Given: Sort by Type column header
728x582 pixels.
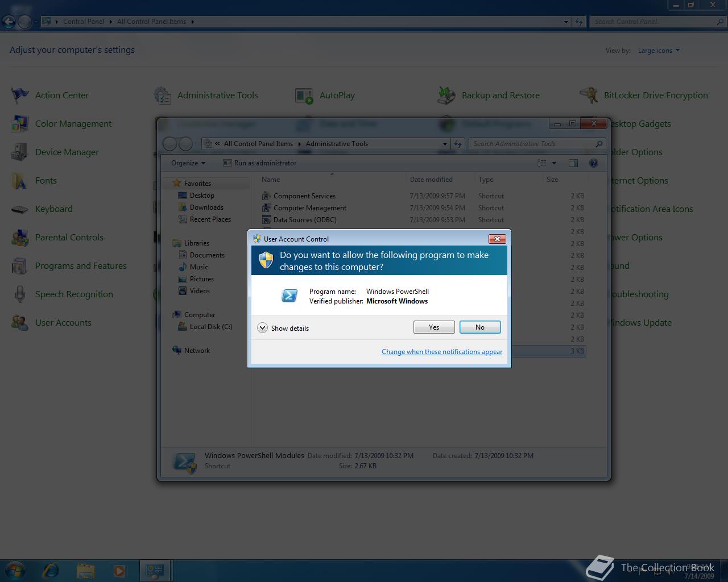Looking at the screenshot, I should 508,180.
